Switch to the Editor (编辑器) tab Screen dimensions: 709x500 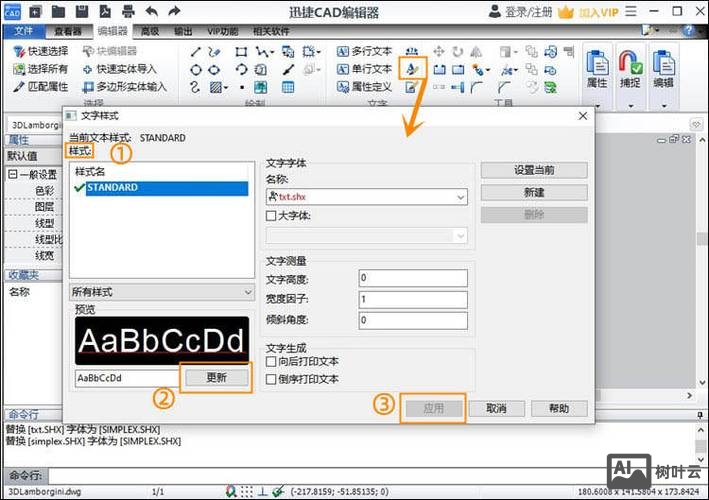coord(113,31)
